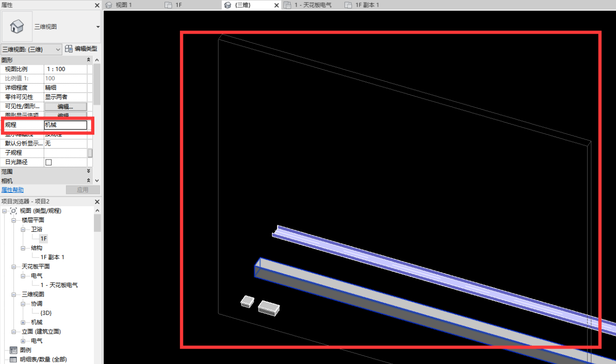
Task: Collapse the 结构 tree node
Action: click(x=24, y=248)
